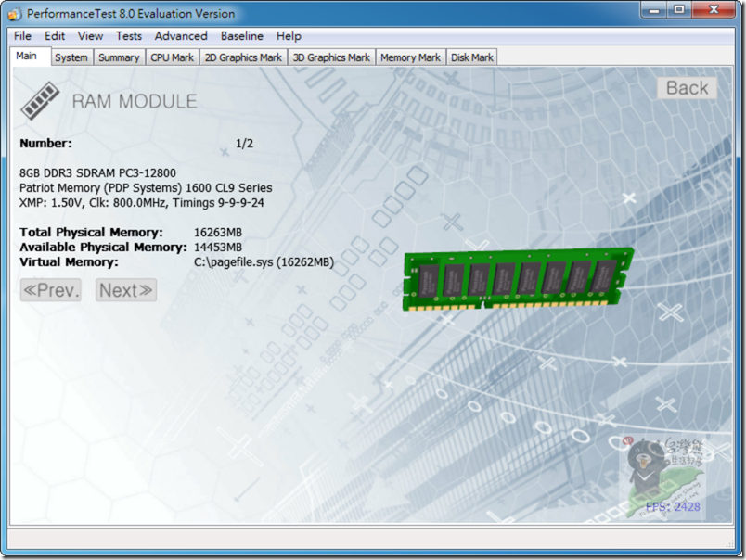The image size is (746, 560).
Task: Minimize the PerformanceTest window
Action: [654, 9]
